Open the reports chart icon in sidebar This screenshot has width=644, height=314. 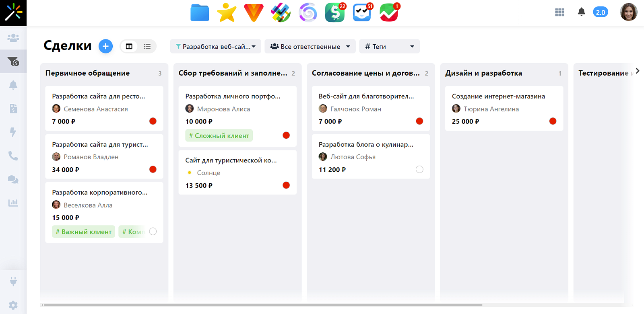(x=13, y=203)
